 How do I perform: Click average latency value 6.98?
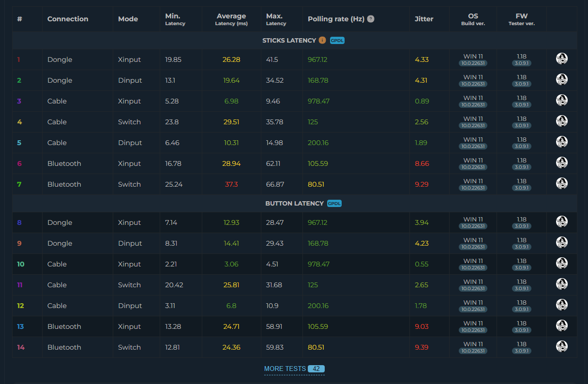click(231, 101)
